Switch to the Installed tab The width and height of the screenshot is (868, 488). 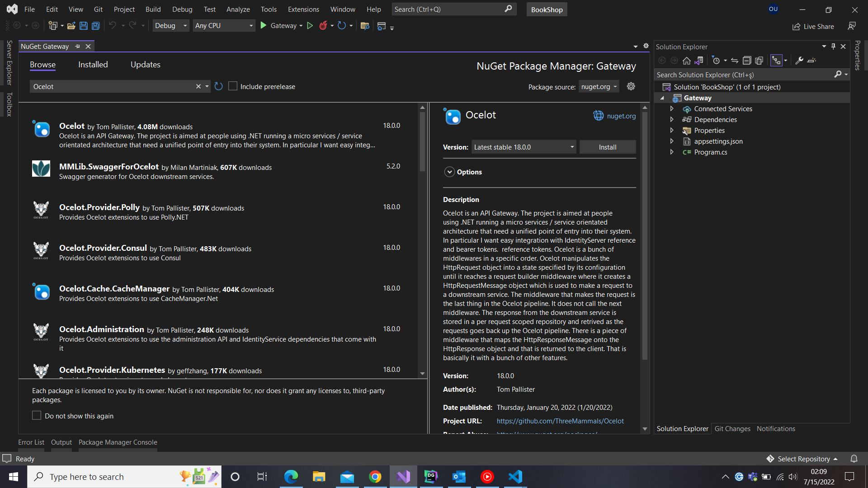[93, 65]
